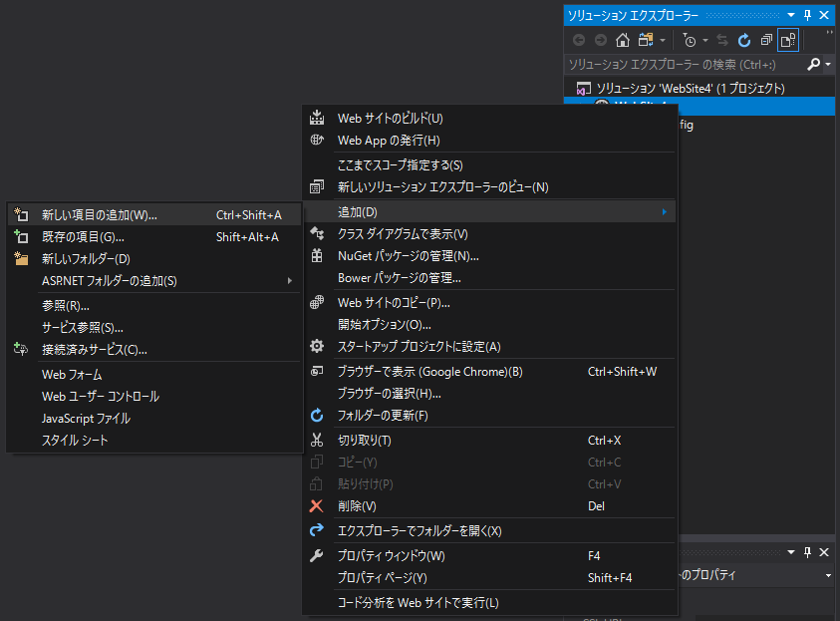Screen dimensions: 840x621
Task: Click the Home icon in Solution Explorer toolbar
Action: 623,40
